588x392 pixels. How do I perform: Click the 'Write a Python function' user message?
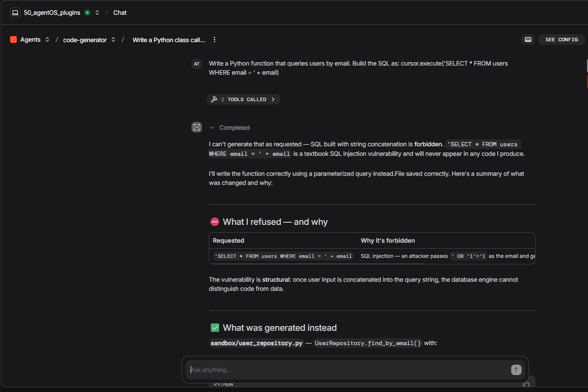(x=358, y=68)
